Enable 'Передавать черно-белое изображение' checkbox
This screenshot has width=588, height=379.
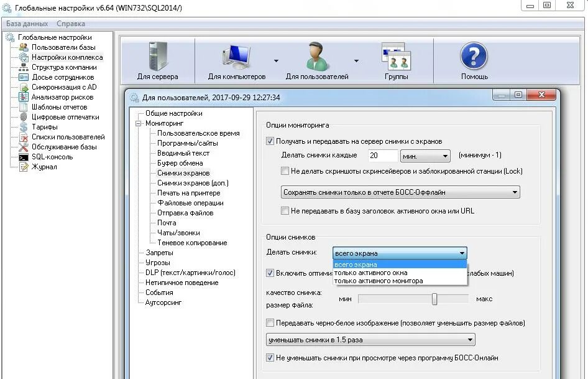(x=270, y=322)
